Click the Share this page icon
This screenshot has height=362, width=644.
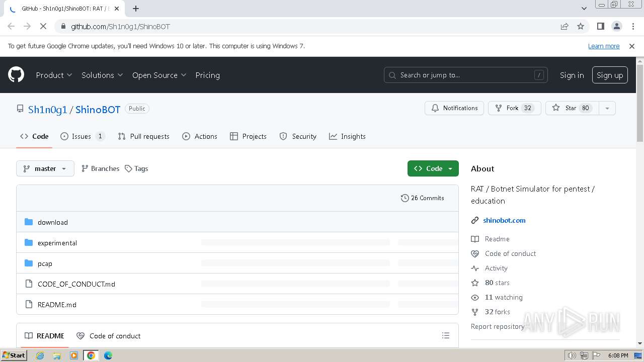(565, 26)
